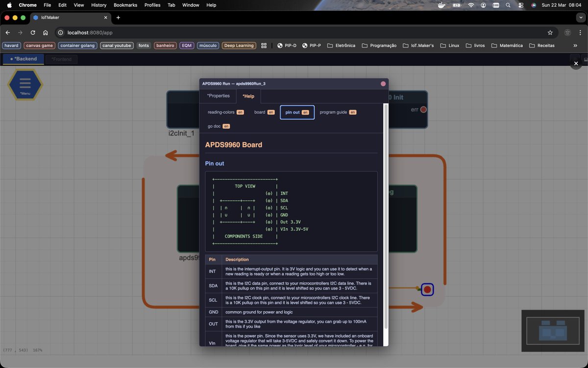Select the *Help tab
Viewport: 588px width, 368px height.
[x=248, y=96]
